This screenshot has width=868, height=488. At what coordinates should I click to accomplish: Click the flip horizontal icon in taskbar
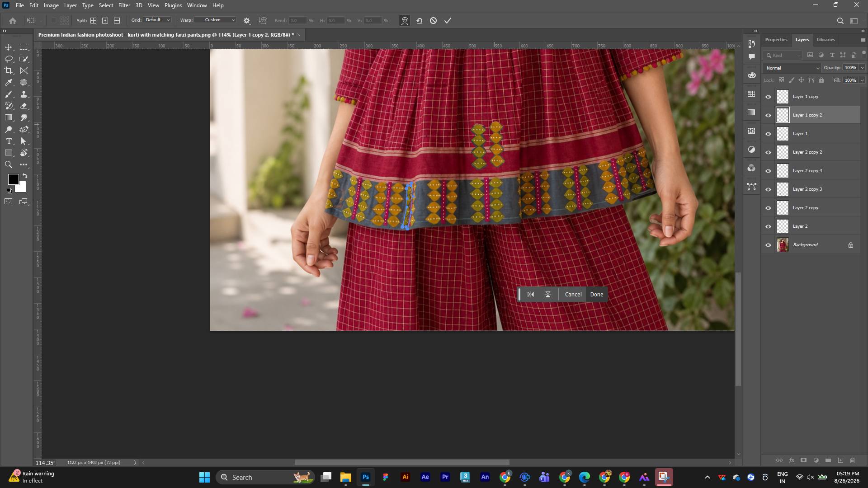tap(531, 295)
